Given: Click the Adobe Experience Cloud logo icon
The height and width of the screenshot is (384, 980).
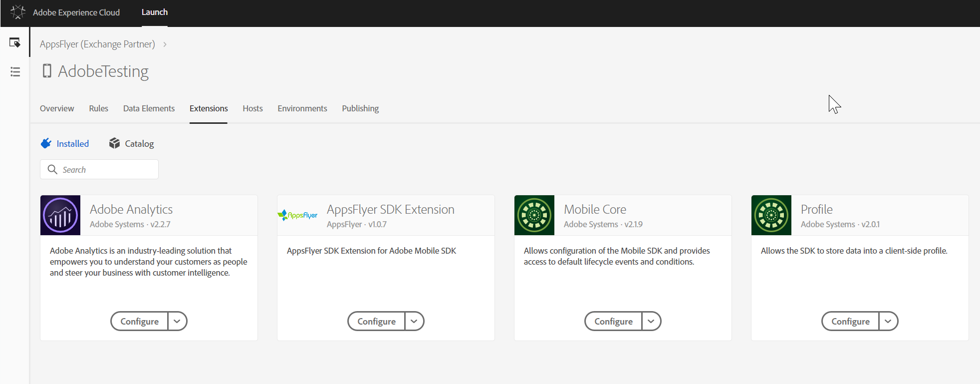Looking at the screenshot, I should tap(17, 12).
